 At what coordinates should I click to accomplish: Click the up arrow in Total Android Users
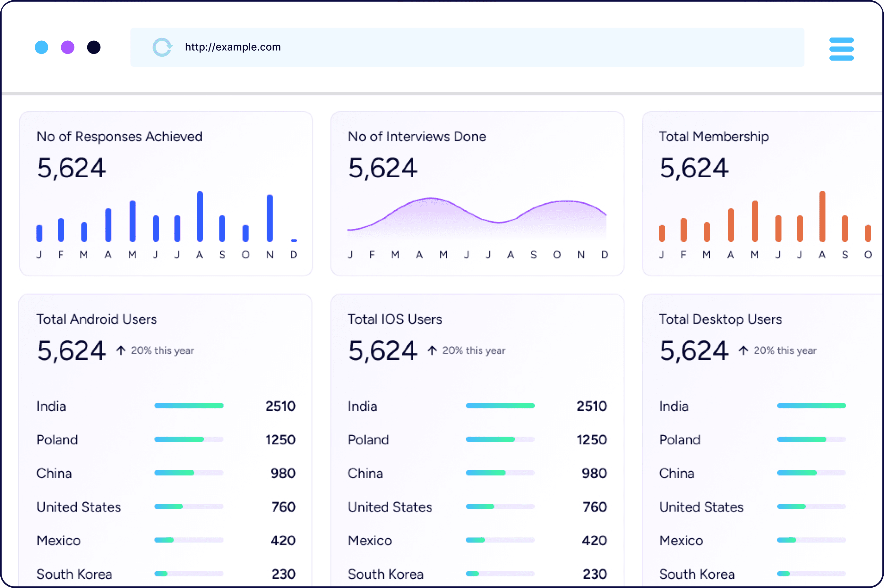tap(120, 350)
